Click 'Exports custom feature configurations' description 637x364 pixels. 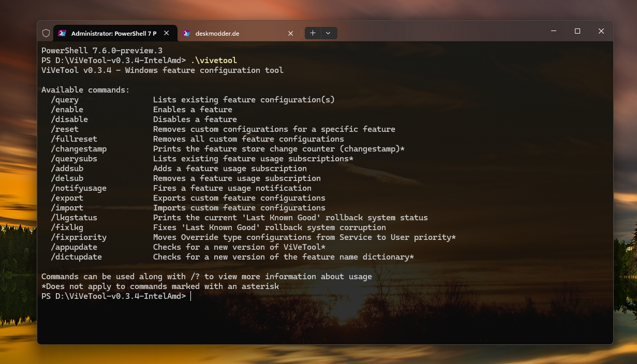pos(239,198)
